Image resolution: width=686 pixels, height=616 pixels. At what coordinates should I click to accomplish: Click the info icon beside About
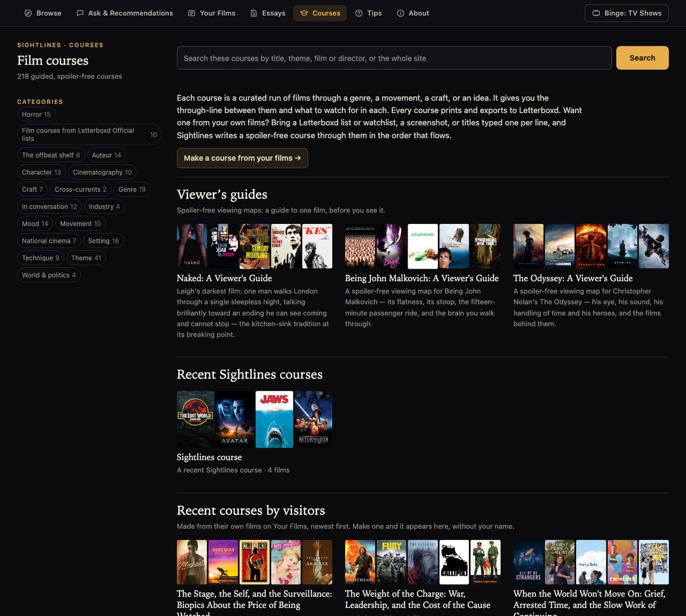[x=401, y=13]
